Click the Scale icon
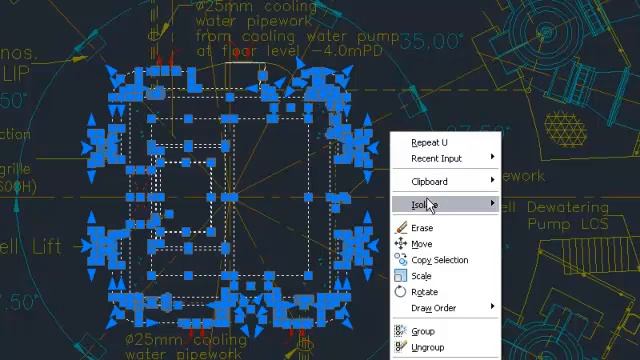 pyautogui.click(x=401, y=276)
